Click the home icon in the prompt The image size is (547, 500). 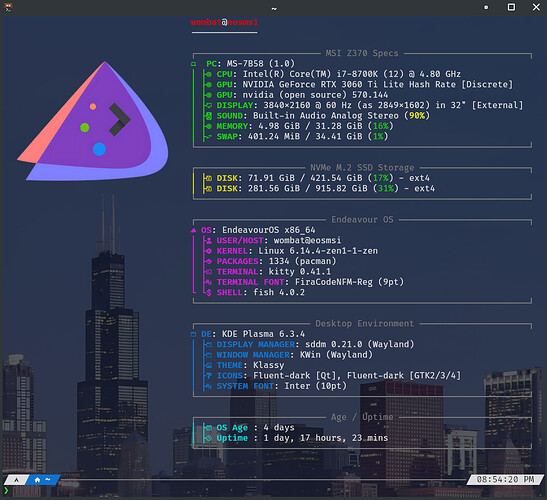pyautogui.click(x=37, y=480)
